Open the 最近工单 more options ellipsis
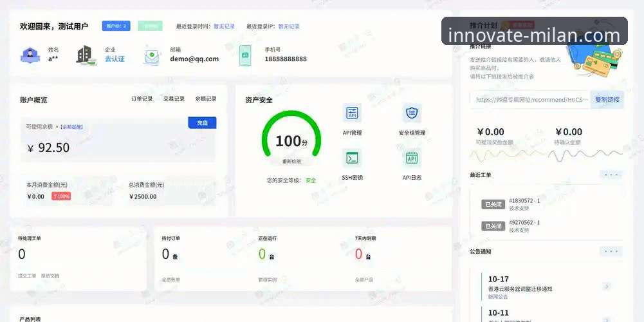Image resolution: width=644 pixels, height=322 pixels. pyautogui.click(x=611, y=175)
